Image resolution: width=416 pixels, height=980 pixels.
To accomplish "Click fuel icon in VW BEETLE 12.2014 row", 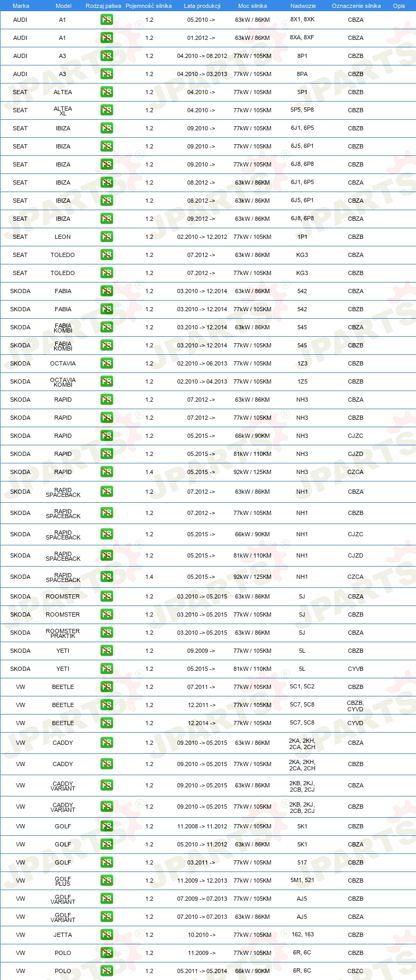I will click(x=106, y=723).
